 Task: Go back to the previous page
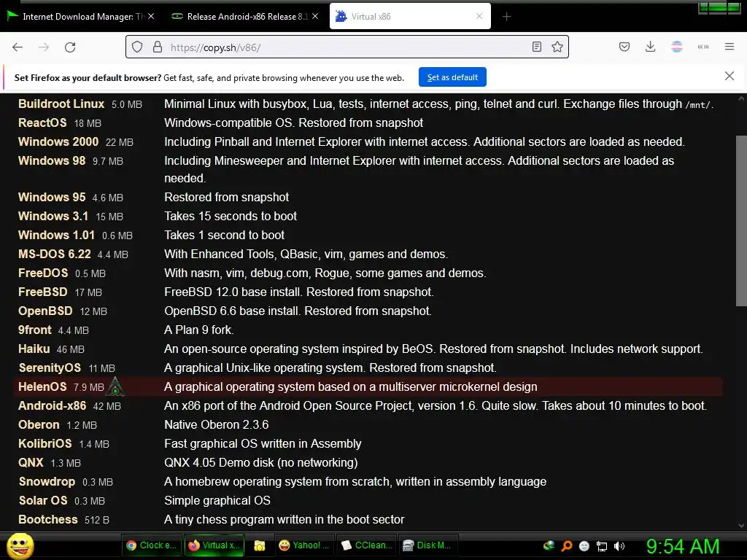click(18, 47)
